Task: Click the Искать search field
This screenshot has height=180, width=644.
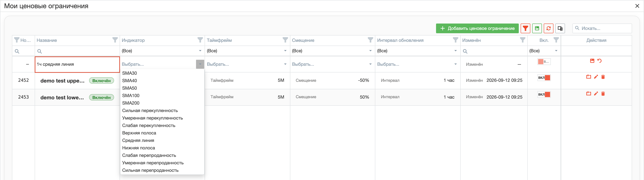Action: tap(602, 28)
